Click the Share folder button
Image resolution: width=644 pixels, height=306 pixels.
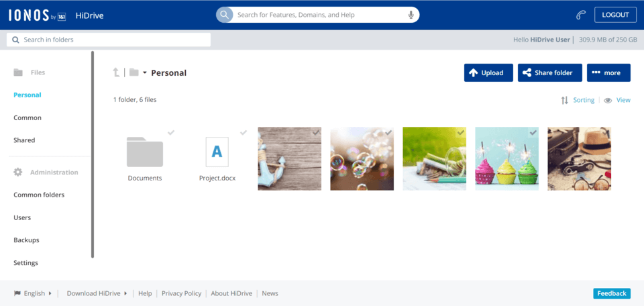[550, 72]
